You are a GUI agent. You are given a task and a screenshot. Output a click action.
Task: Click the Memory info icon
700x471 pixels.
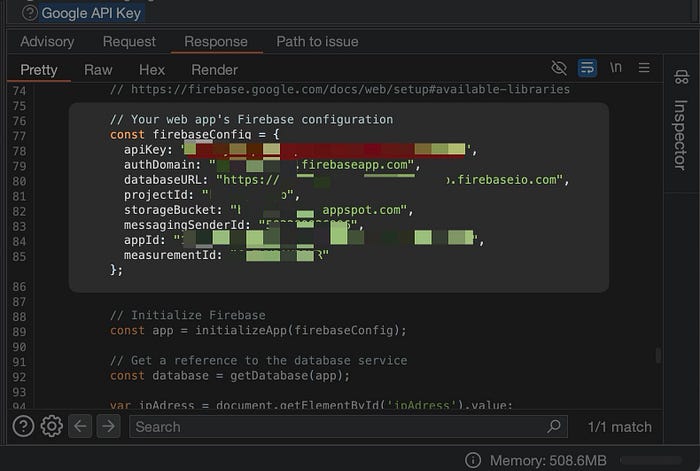(x=473, y=460)
